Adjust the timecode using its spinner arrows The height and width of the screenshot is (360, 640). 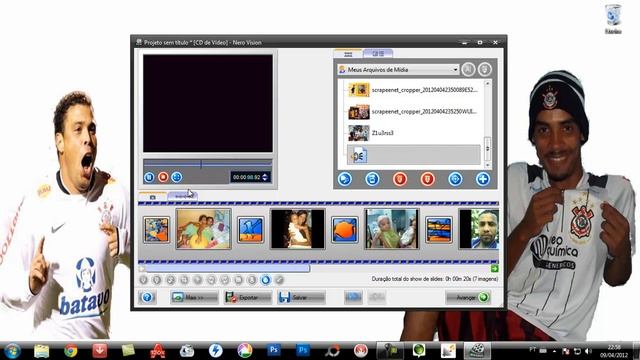click(265, 177)
